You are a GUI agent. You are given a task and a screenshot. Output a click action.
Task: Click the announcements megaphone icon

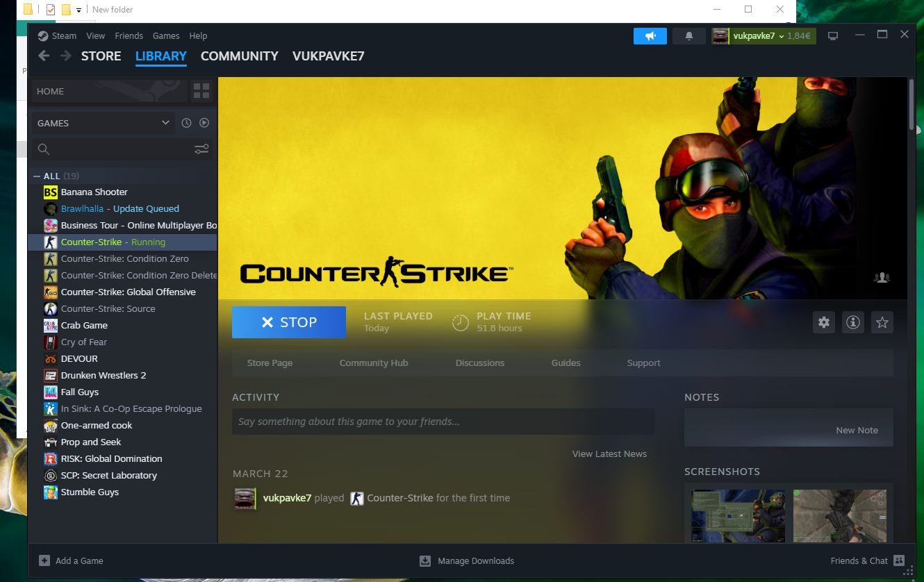650,36
